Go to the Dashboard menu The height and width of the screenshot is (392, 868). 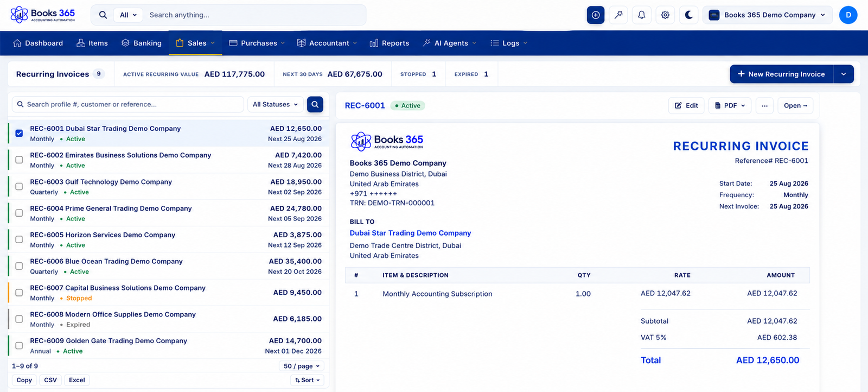pyautogui.click(x=38, y=43)
